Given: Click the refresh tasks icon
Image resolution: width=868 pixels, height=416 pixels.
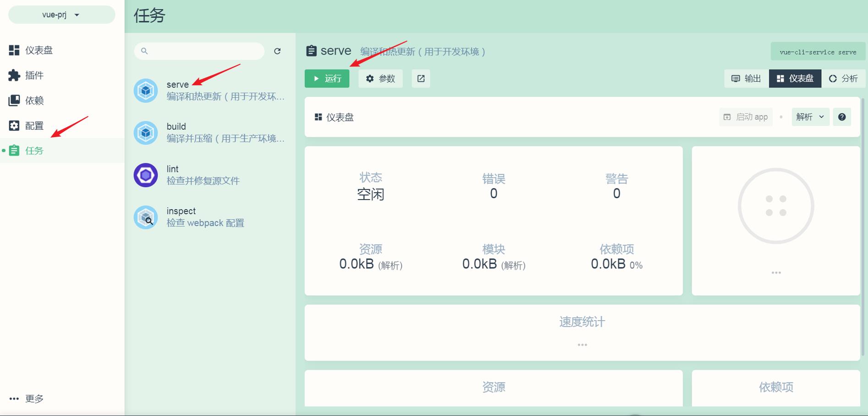Looking at the screenshot, I should pos(277,51).
